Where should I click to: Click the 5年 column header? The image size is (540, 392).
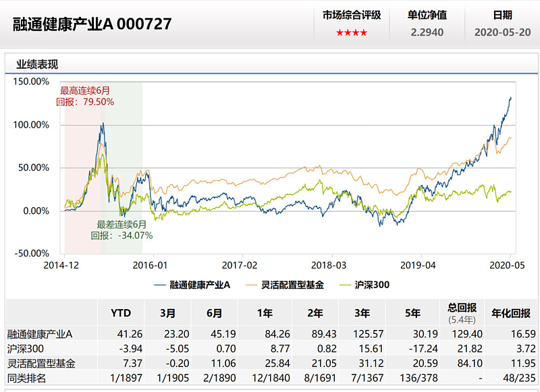412,313
